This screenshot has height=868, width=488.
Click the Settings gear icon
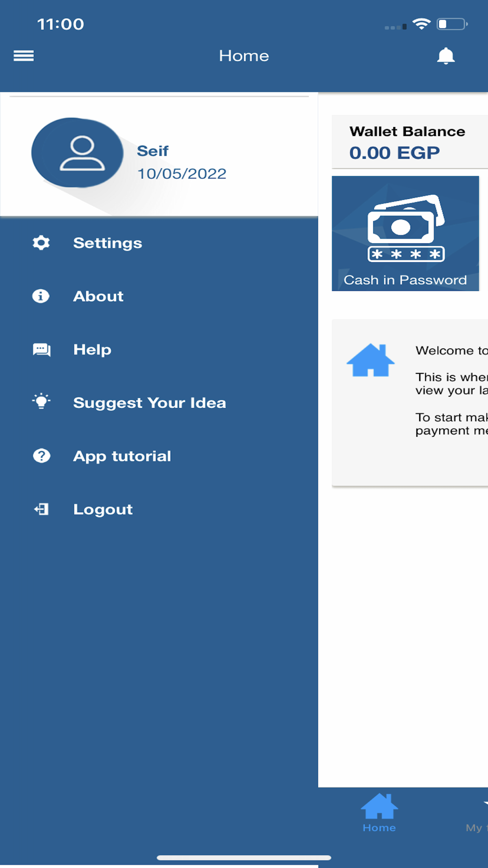click(x=41, y=243)
